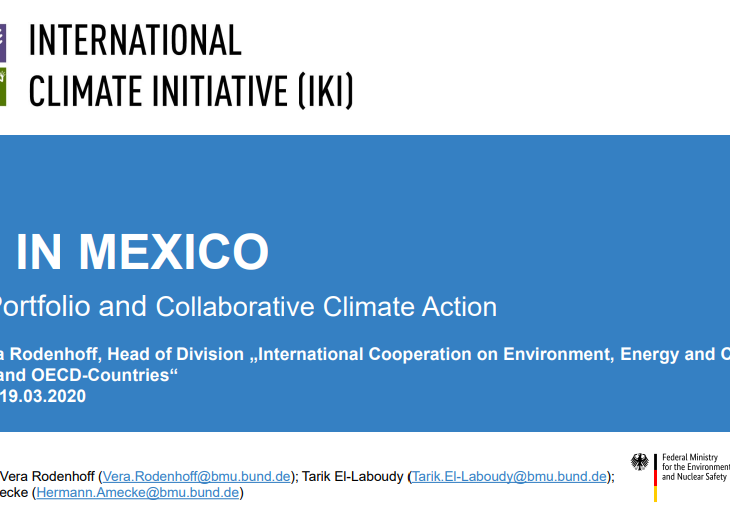
Task: Select the 'IN MEXICO' slide title
Action: pos(141,252)
